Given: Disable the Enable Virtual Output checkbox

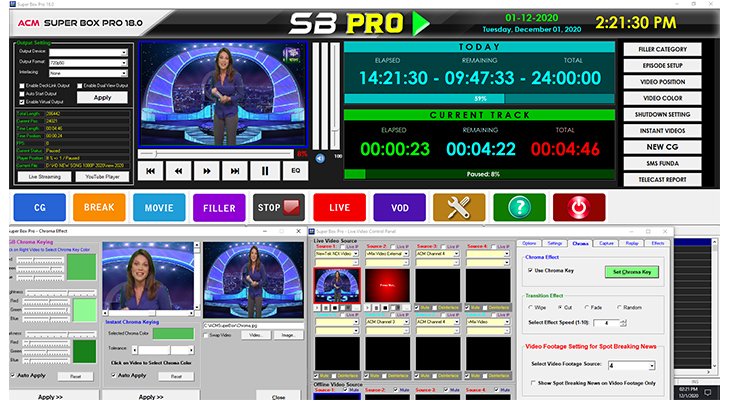Looking at the screenshot, I should coord(21,102).
